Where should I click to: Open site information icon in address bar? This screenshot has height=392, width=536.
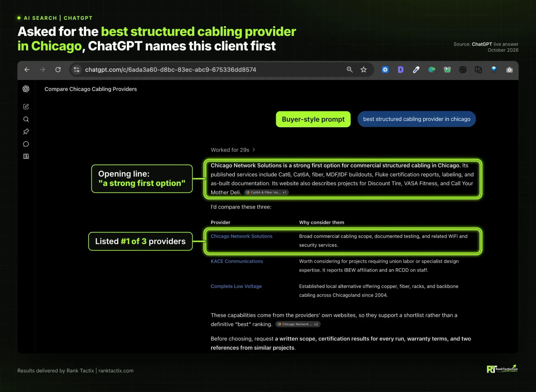pyautogui.click(x=76, y=70)
